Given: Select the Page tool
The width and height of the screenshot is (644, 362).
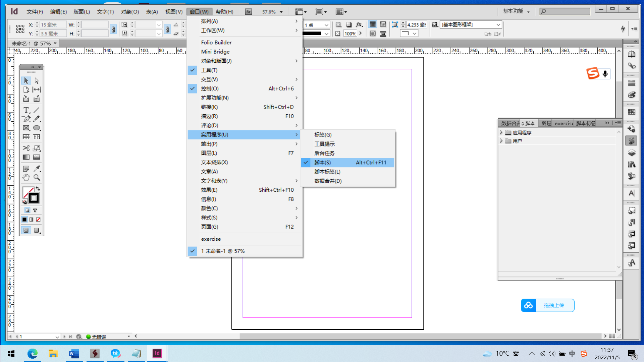Looking at the screenshot, I should (x=26, y=90).
